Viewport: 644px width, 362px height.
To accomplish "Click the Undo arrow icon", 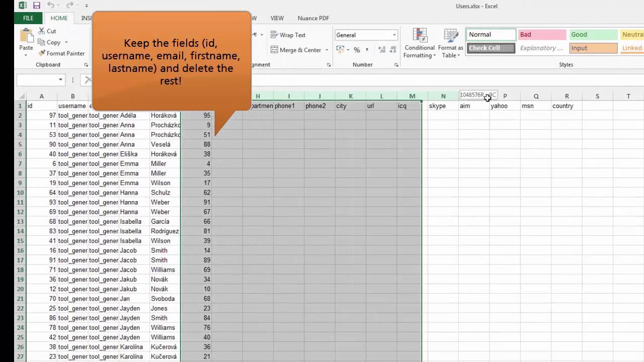I will click(50, 6).
